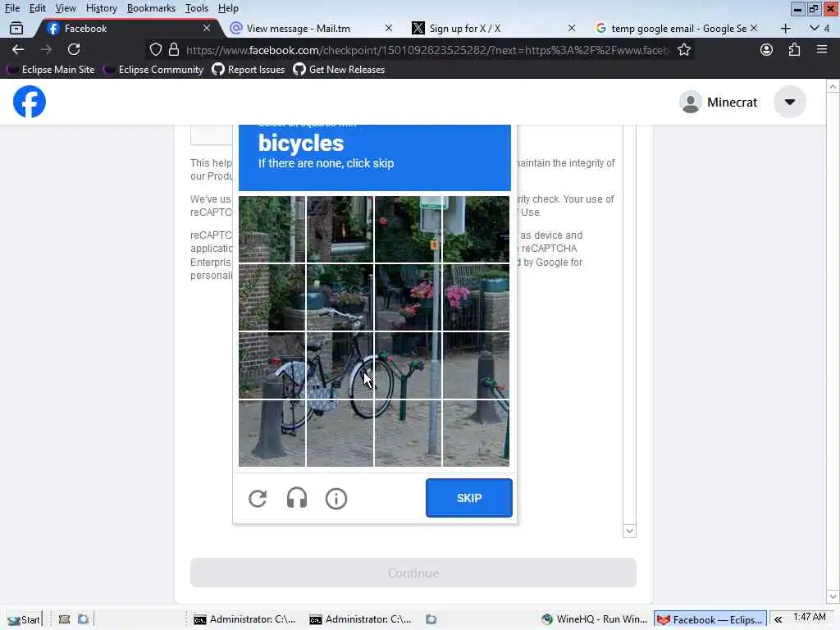The height and width of the screenshot is (630, 840).
Task: Close the Sign up for X tab
Action: tap(572, 28)
